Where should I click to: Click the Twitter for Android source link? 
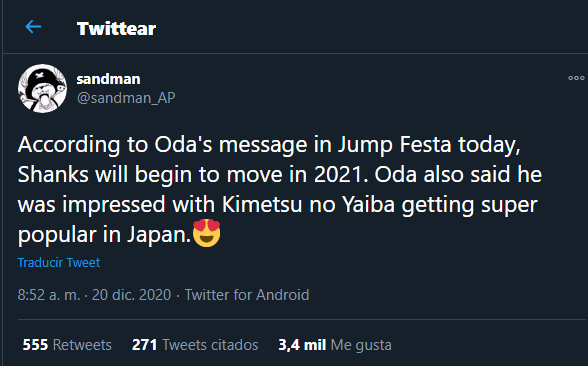247,295
